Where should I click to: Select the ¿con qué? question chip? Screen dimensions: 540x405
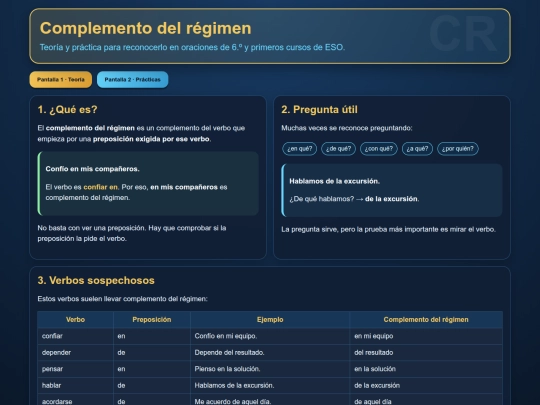click(379, 149)
